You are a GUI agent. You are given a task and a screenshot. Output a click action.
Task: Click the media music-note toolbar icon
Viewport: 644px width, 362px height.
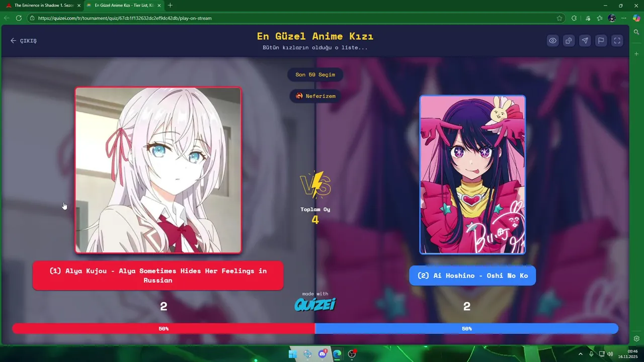588,18
